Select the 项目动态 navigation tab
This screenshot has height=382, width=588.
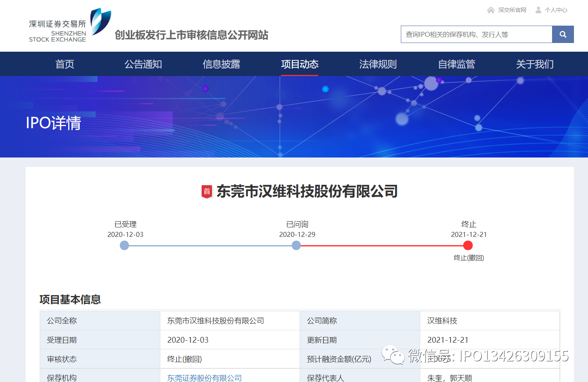[x=300, y=64]
